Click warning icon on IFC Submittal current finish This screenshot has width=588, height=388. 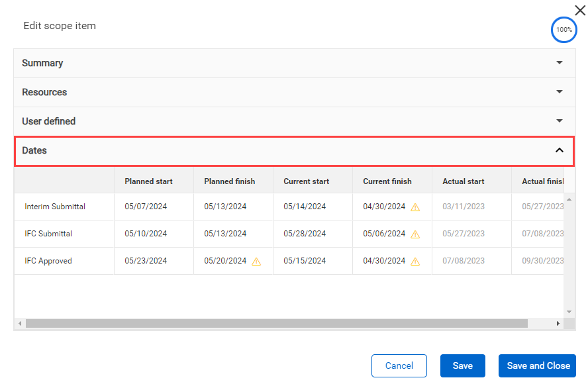click(415, 234)
